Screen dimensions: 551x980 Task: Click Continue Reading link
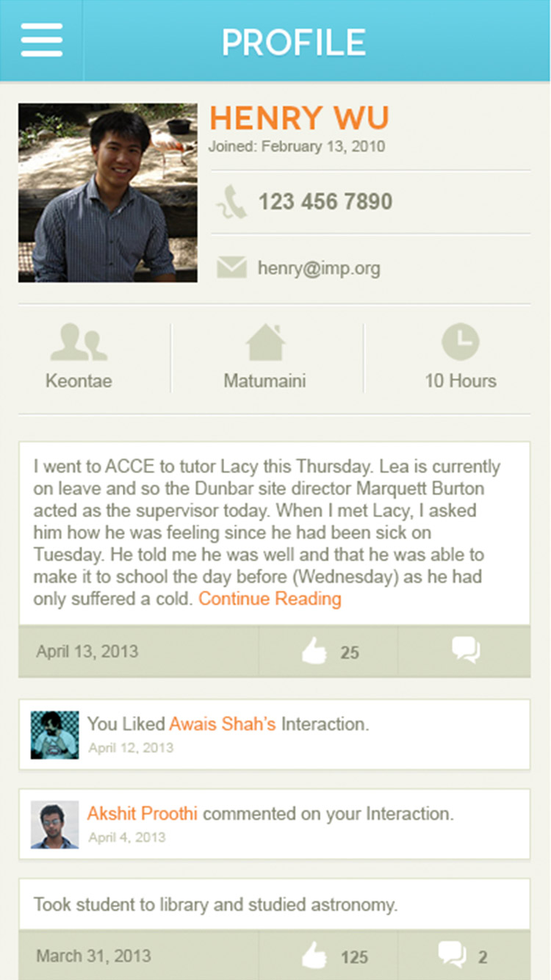click(x=270, y=599)
